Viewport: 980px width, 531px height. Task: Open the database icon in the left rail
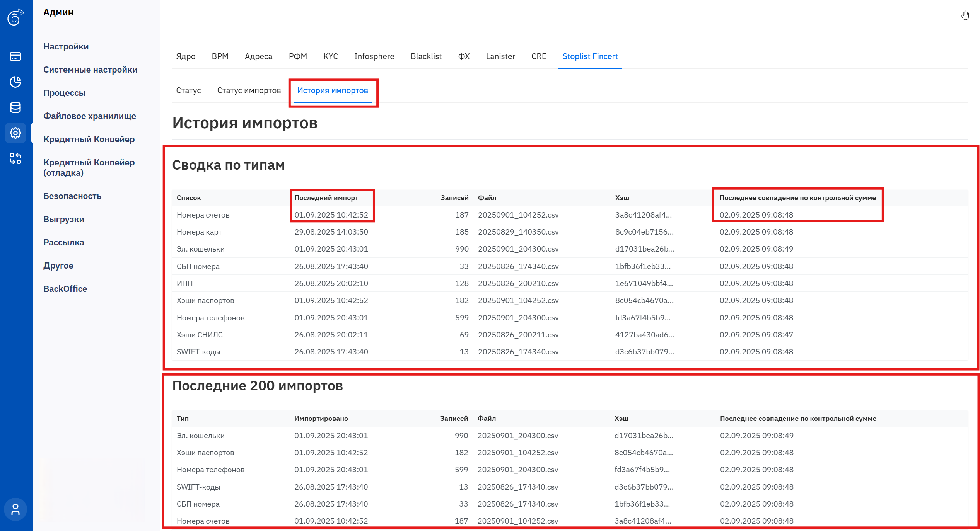point(15,107)
